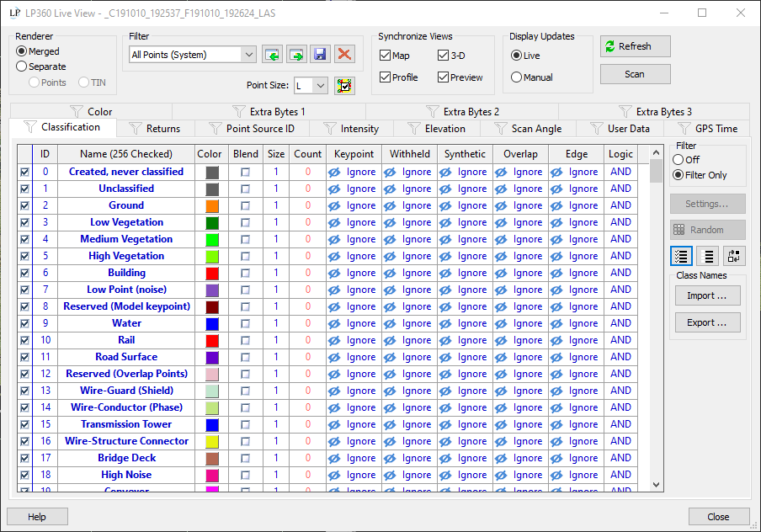Save filter using the floppy disk icon

[x=320, y=55]
